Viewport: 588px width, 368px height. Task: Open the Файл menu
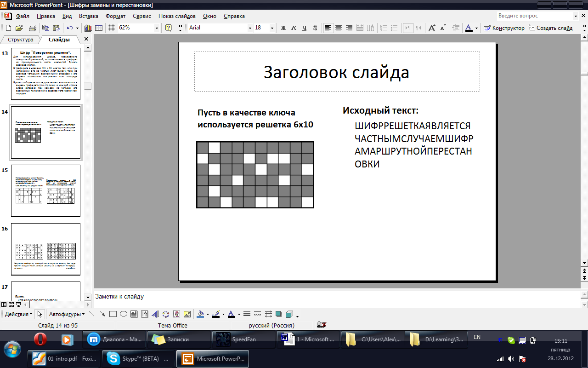[23, 16]
